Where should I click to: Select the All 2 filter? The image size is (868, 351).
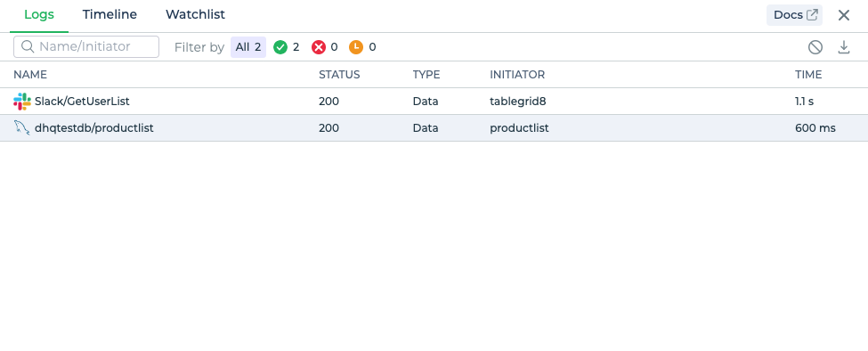(x=248, y=47)
